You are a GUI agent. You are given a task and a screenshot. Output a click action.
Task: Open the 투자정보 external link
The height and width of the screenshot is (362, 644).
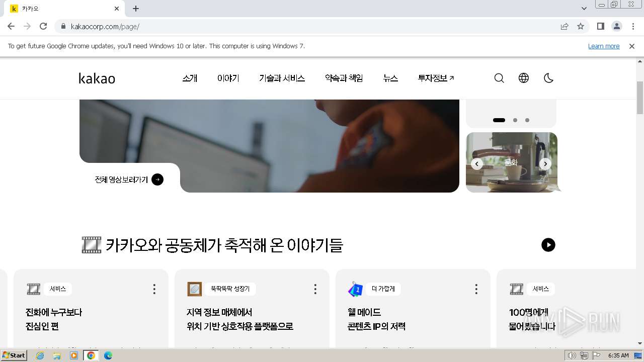(436, 78)
